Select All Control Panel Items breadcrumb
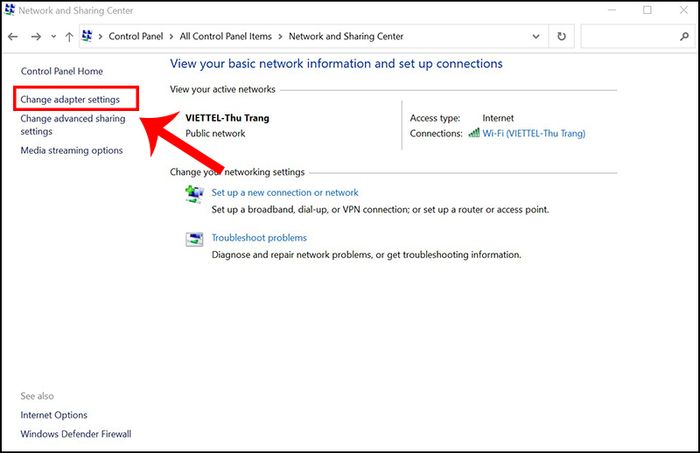Image resolution: width=700 pixels, height=453 pixels. coord(225,36)
